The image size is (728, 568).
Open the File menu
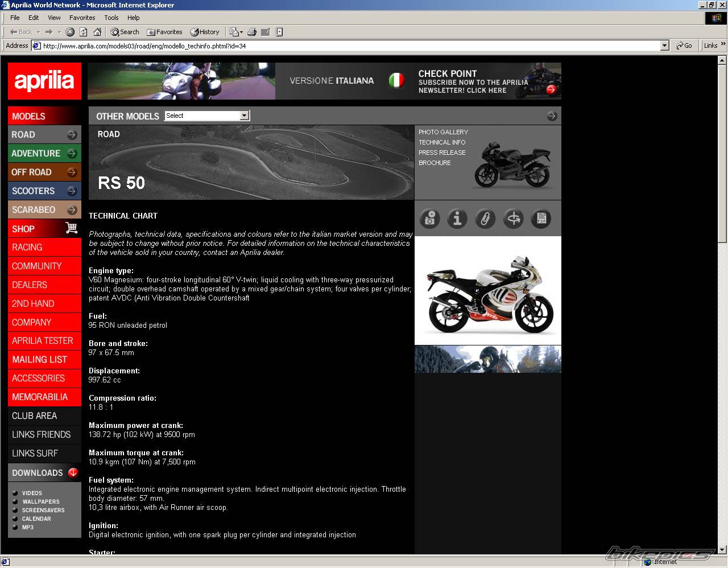coord(15,18)
